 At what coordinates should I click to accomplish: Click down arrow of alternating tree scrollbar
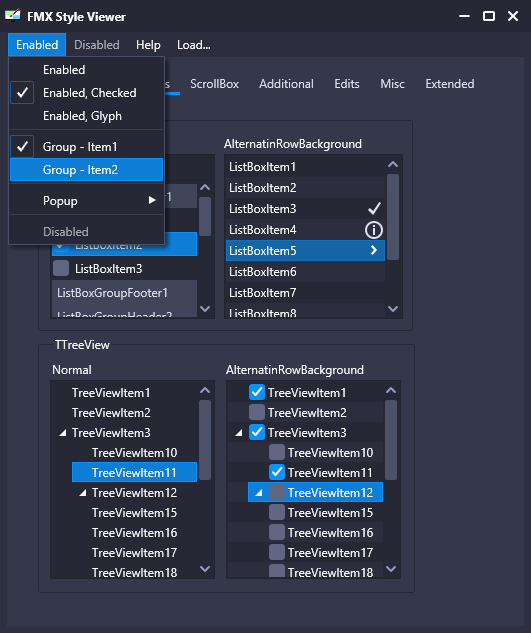tap(391, 569)
